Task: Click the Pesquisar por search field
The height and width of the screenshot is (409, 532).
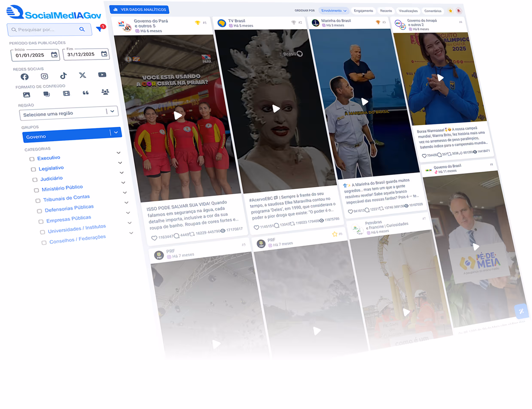Action: coord(49,29)
